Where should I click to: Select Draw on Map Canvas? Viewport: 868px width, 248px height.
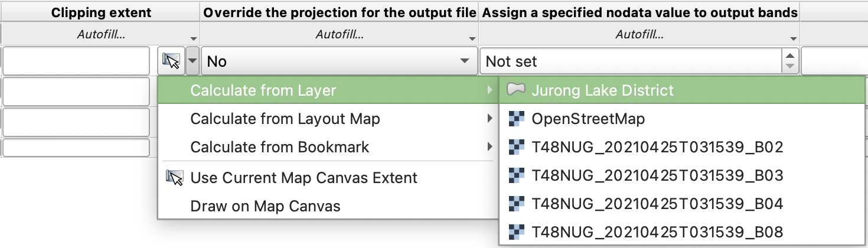coord(265,206)
